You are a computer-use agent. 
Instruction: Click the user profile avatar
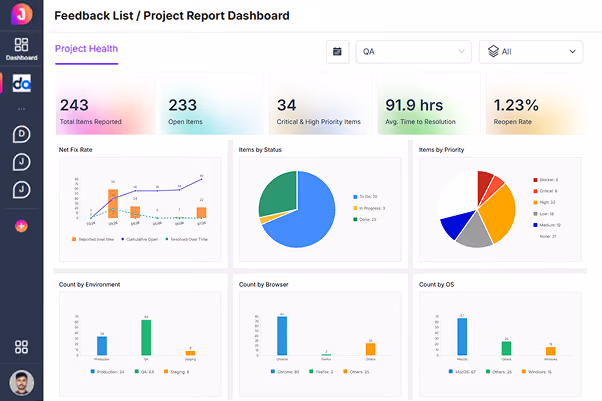tap(22, 383)
